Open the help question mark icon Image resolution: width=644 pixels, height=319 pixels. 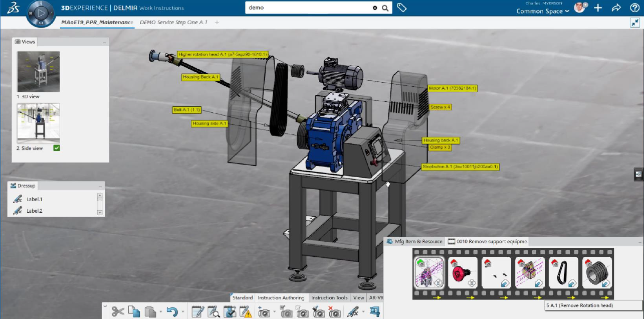coord(634,8)
